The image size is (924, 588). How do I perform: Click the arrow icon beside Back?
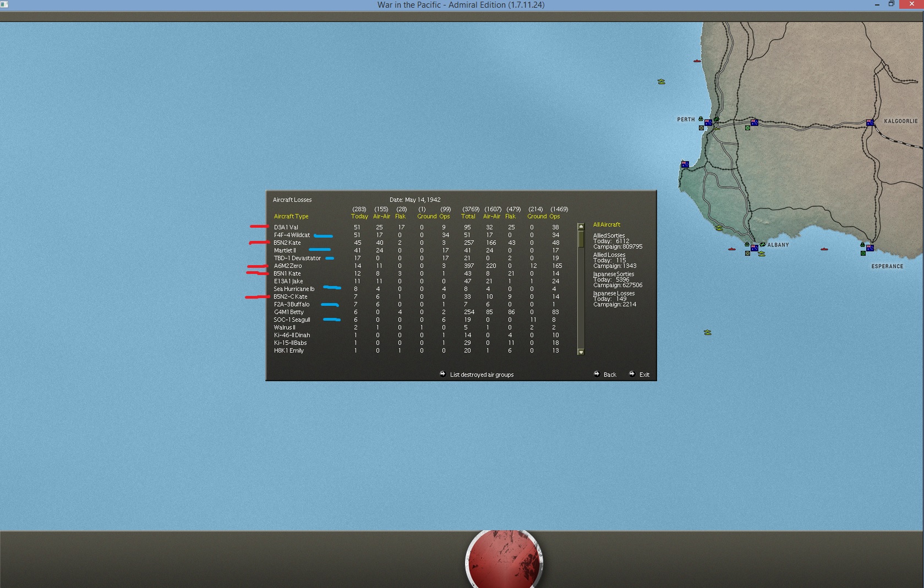pyautogui.click(x=597, y=374)
